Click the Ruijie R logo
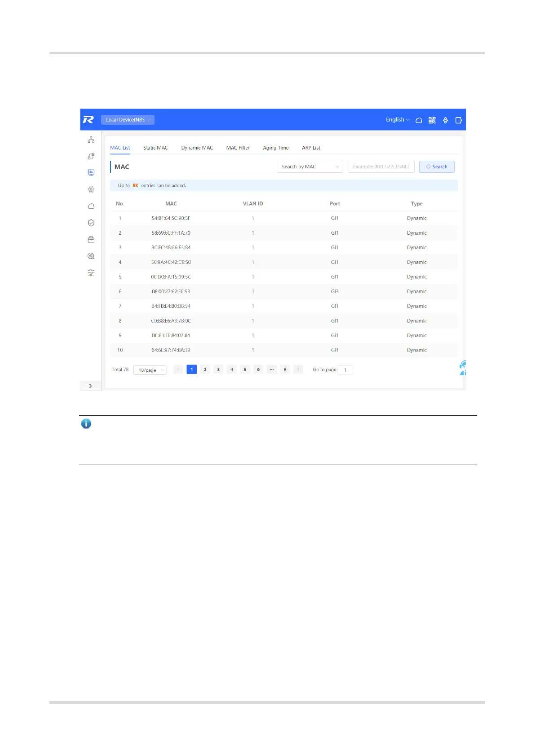535x756 pixels. (x=88, y=119)
